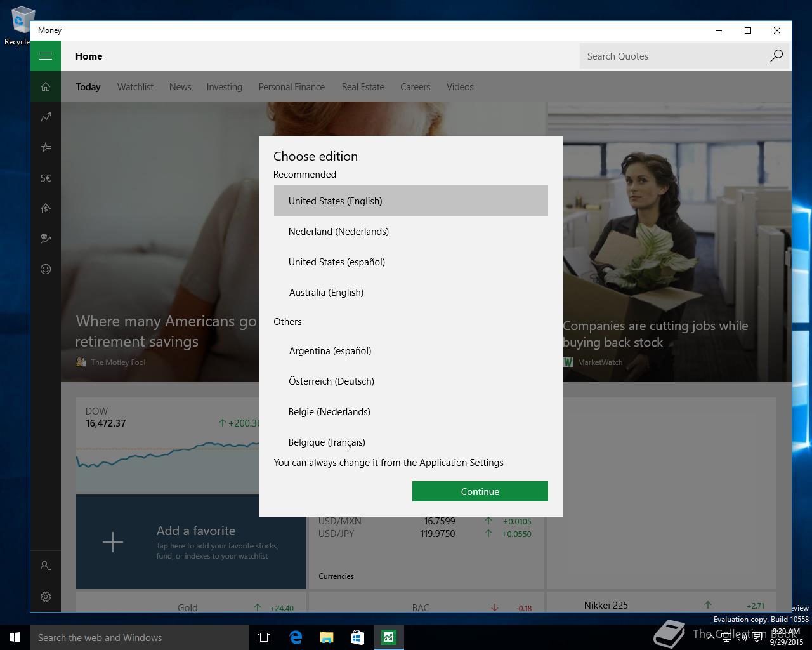Open the hamburger navigation menu
The height and width of the screenshot is (650, 812).
pyautogui.click(x=46, y=56)
